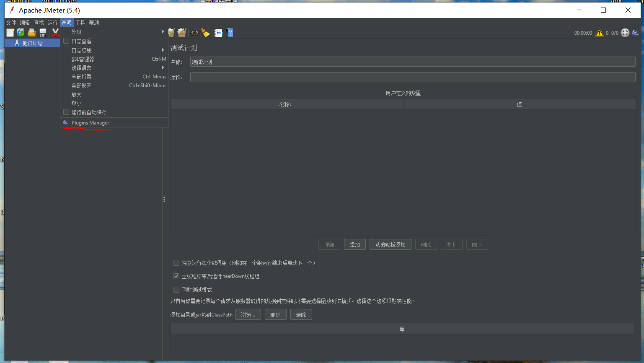Click the 删除 button under variables table
644x363 pixels.
(x=426, y=245)
